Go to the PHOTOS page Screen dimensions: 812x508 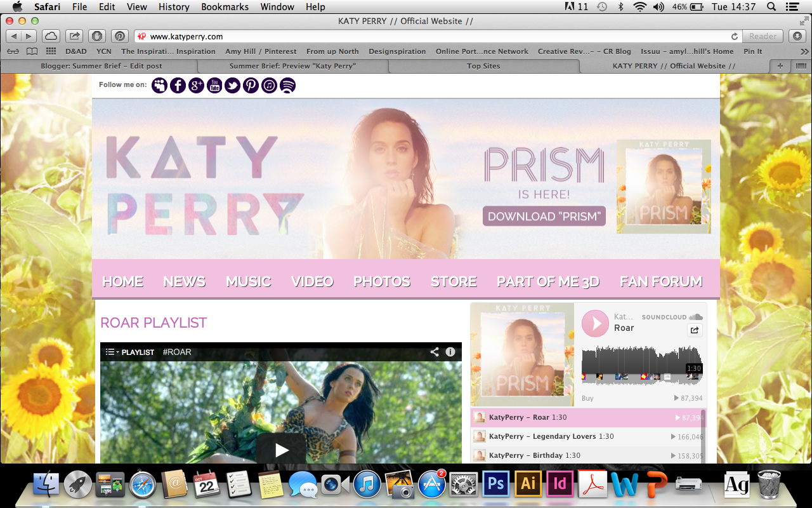pos(382,281)
